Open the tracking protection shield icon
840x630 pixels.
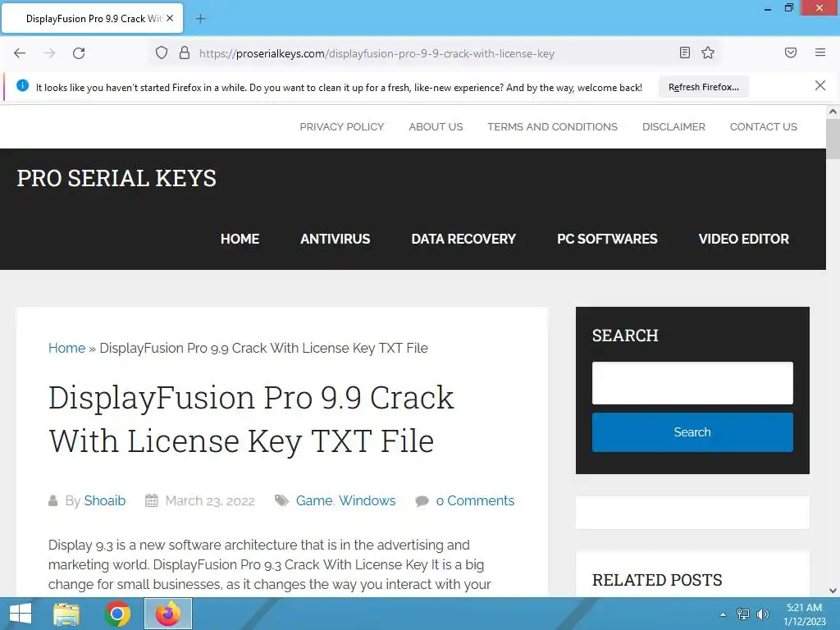coord(162,52)
